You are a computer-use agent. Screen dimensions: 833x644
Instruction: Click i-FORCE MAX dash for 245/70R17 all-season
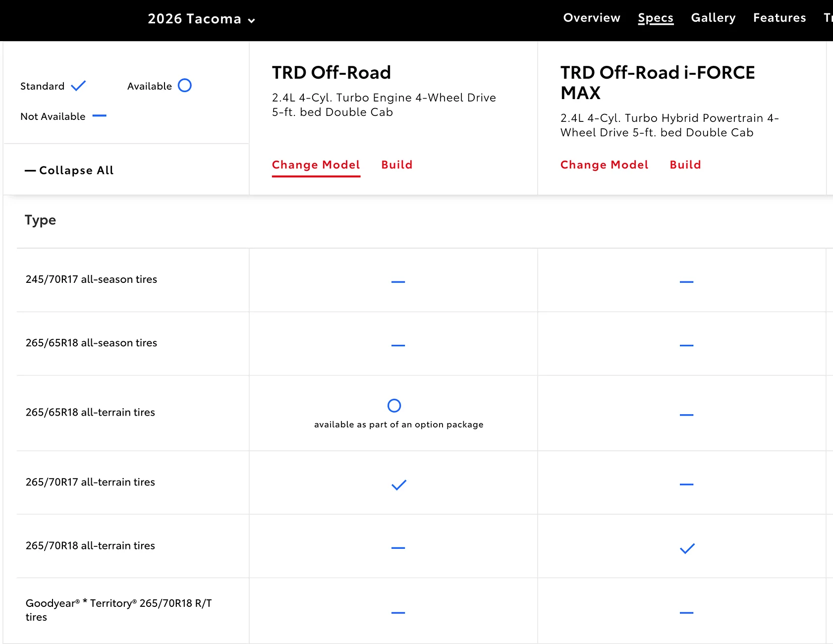(x=686, y=282)
